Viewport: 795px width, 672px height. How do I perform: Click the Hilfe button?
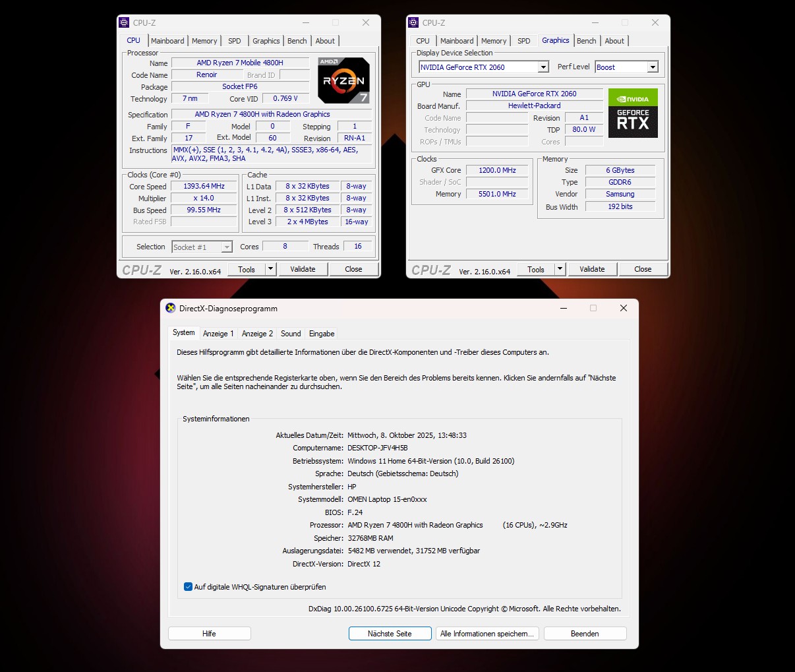click(x=209, y=634)
